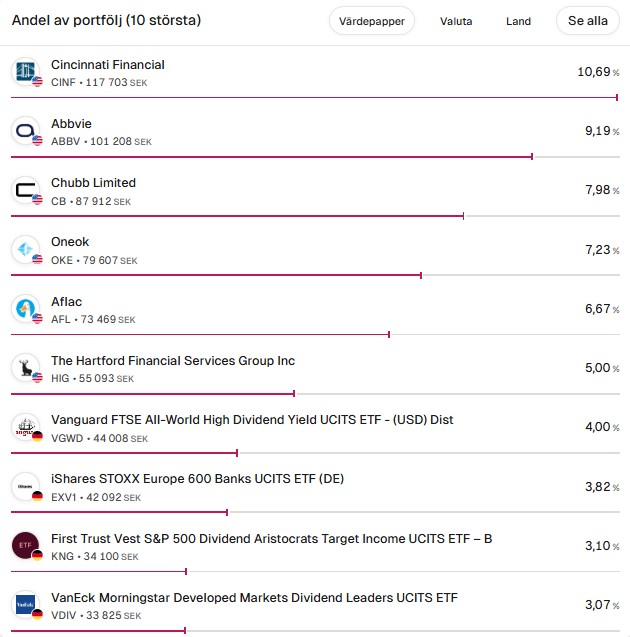The height and width of the screenshot is (637, 630).
Task: Open The Hartford Financial Services Group link
Action: point(173,361)
